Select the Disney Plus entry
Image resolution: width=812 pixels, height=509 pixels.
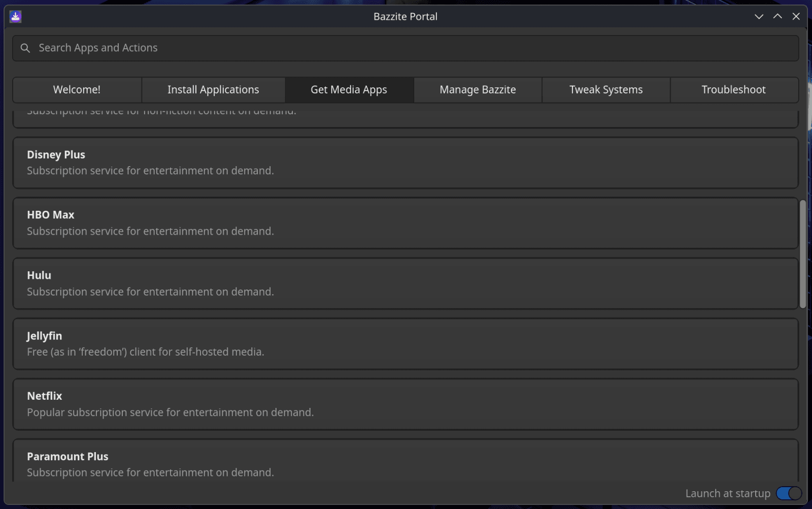tap(405, 163)
